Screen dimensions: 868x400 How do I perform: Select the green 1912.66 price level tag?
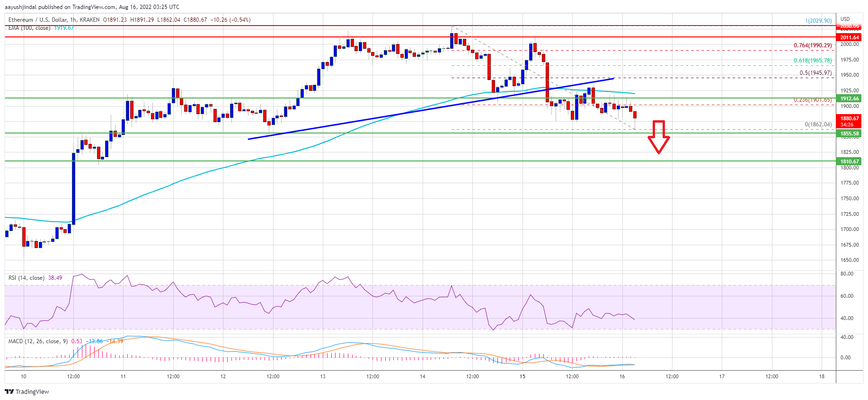click(x=849, y=98)
